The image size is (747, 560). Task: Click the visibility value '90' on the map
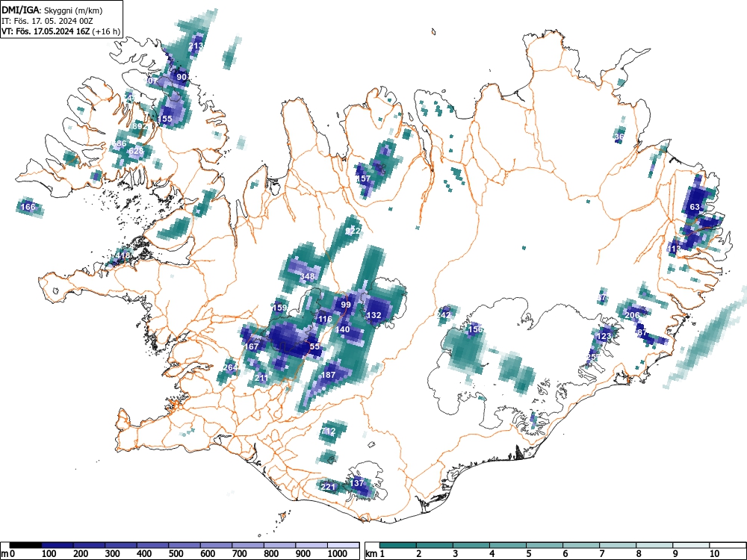tap(182, 77)
